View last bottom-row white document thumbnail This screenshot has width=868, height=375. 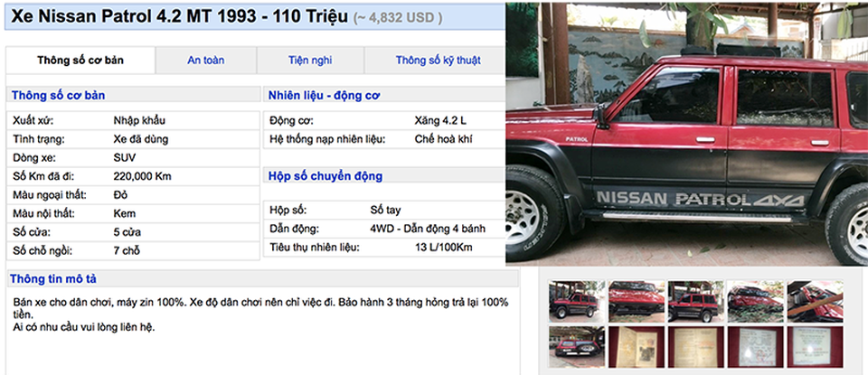point(815,347)
